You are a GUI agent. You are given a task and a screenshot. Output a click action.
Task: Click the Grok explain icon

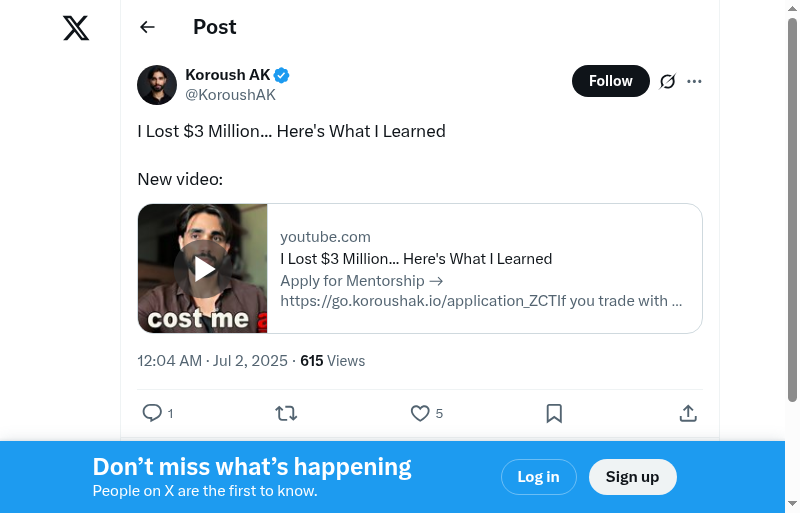[668, 82]
